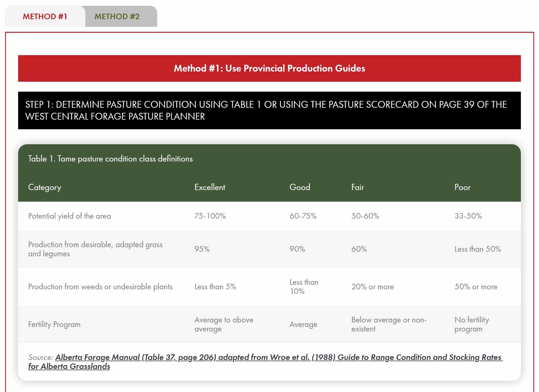The image size is (539, 392).
Task: Select the Less than 50% cell
Action: click(478, 249)
